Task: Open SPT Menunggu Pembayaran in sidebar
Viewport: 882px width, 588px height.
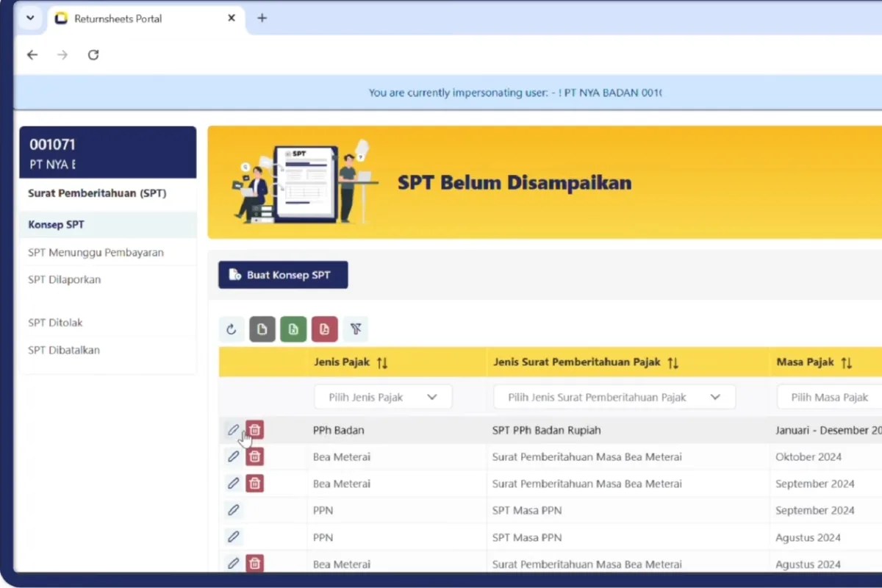Action: 108,252
